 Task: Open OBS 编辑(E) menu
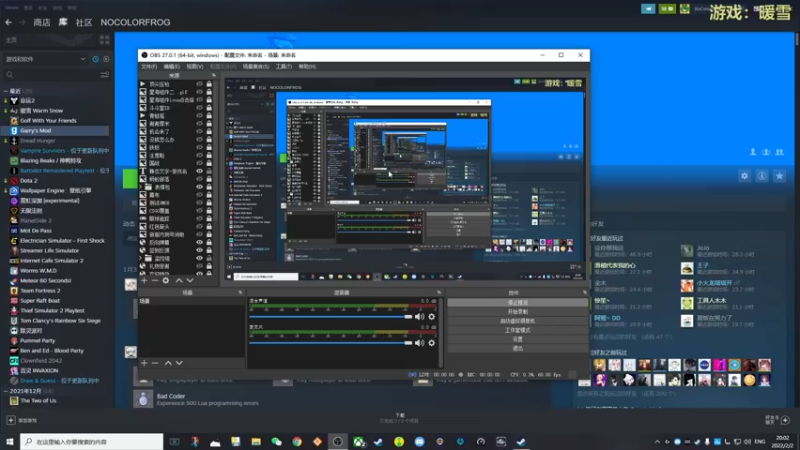coord(171,67)
